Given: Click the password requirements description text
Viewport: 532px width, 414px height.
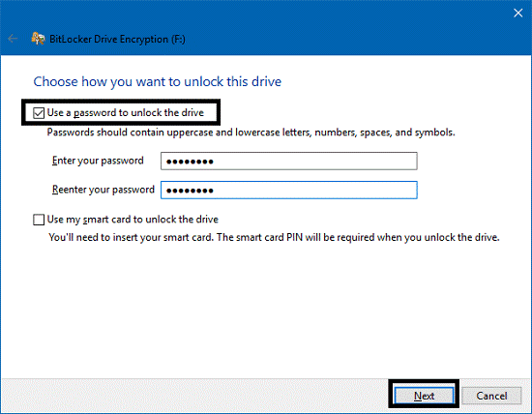Looking at the screenshot, I should [251, 132].
